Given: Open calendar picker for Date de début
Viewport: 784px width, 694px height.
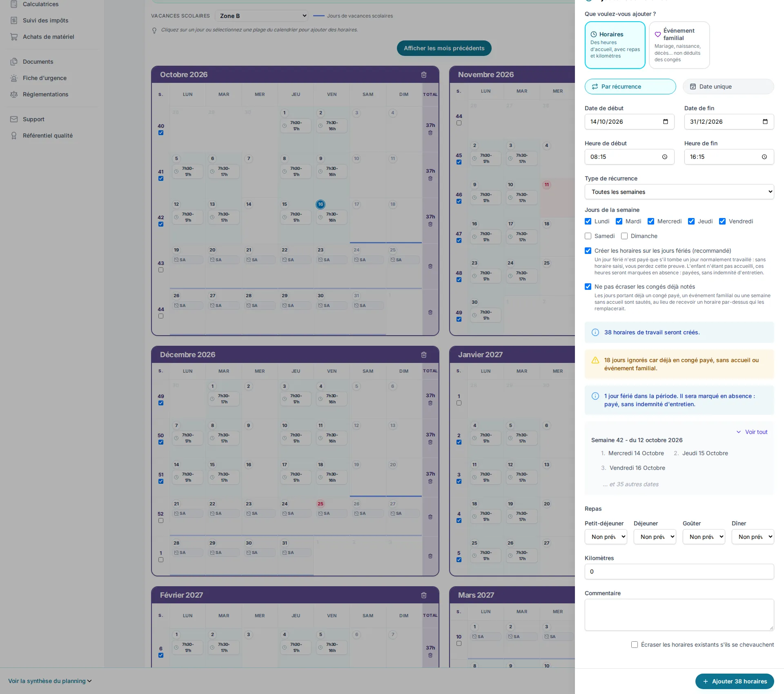Looking at the screenshot, I should coord(666,122).
